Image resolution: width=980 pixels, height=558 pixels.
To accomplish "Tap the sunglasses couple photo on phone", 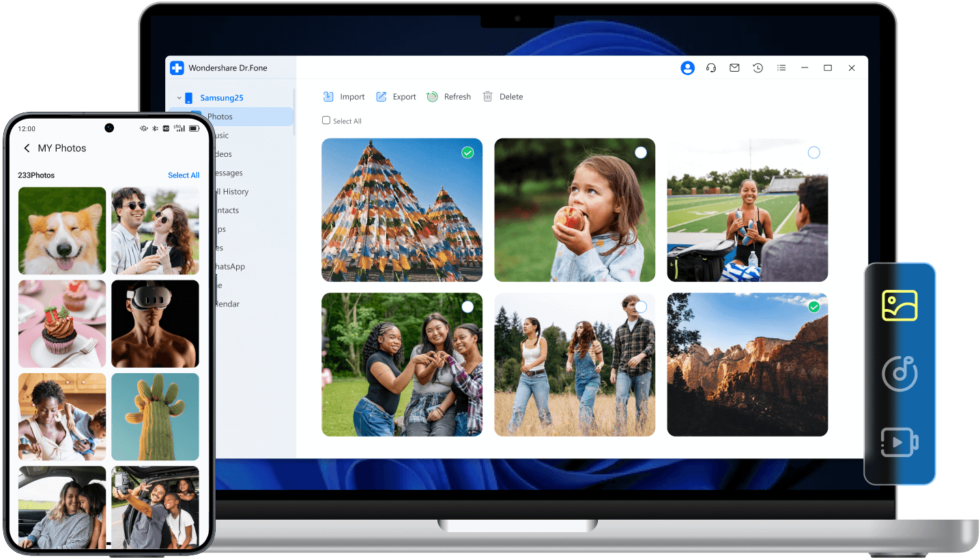I will pyautogui.click(x=156, y=231).
